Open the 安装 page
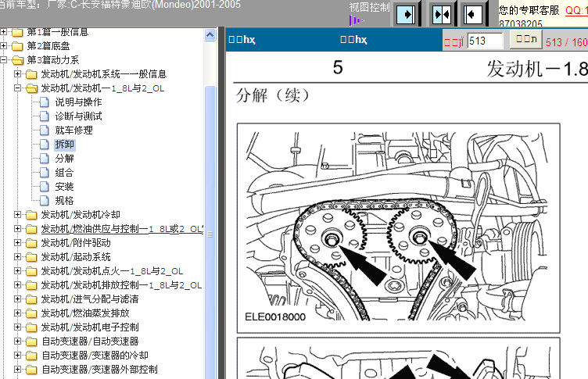588x379 pixels. [x=64, y=186]
